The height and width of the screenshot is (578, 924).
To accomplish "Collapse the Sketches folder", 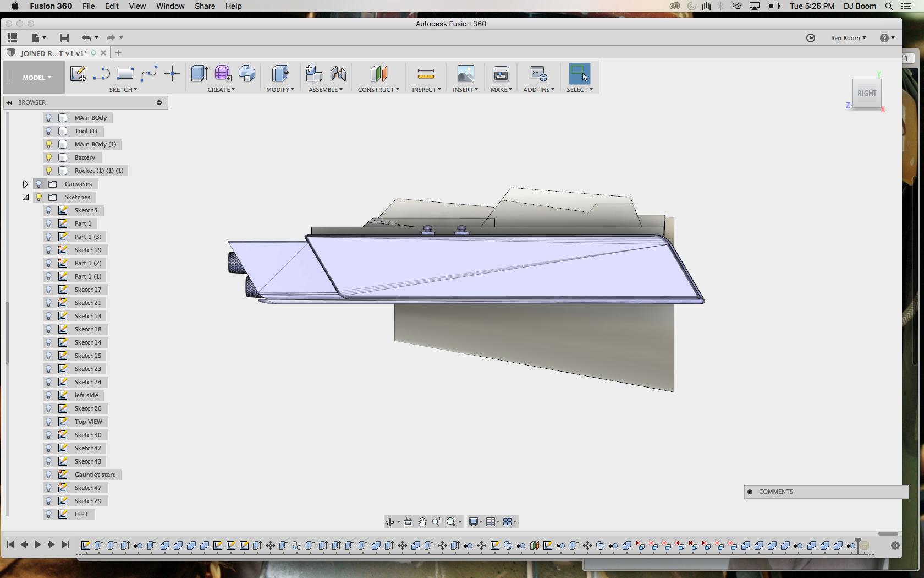I will (x=25, y=197).
